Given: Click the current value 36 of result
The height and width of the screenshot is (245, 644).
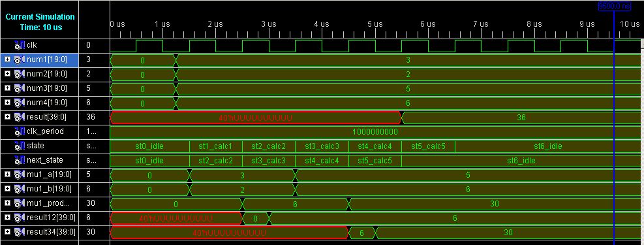Looking at the screenshot, I should [91, 117].
